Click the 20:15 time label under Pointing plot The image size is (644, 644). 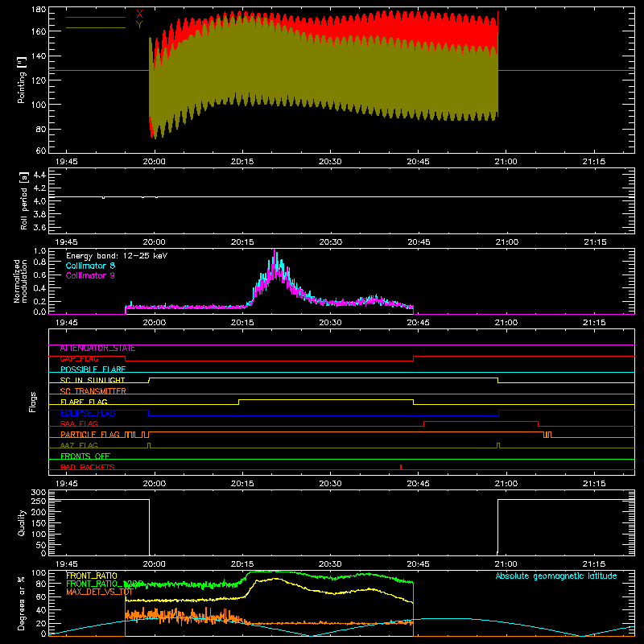(242, 162)
